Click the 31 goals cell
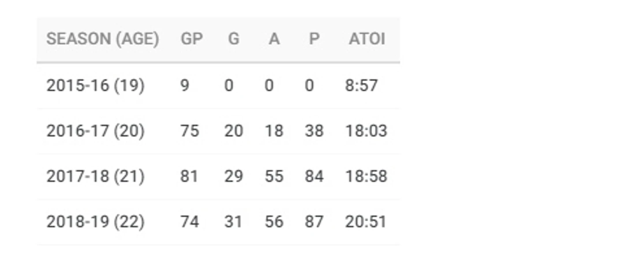Screen dimensions: 644x253 233,222
